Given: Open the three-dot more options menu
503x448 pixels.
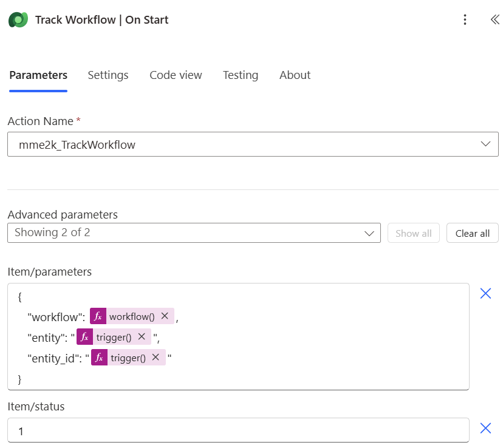Looking at the screenshot, I should [x=465, y=20].
